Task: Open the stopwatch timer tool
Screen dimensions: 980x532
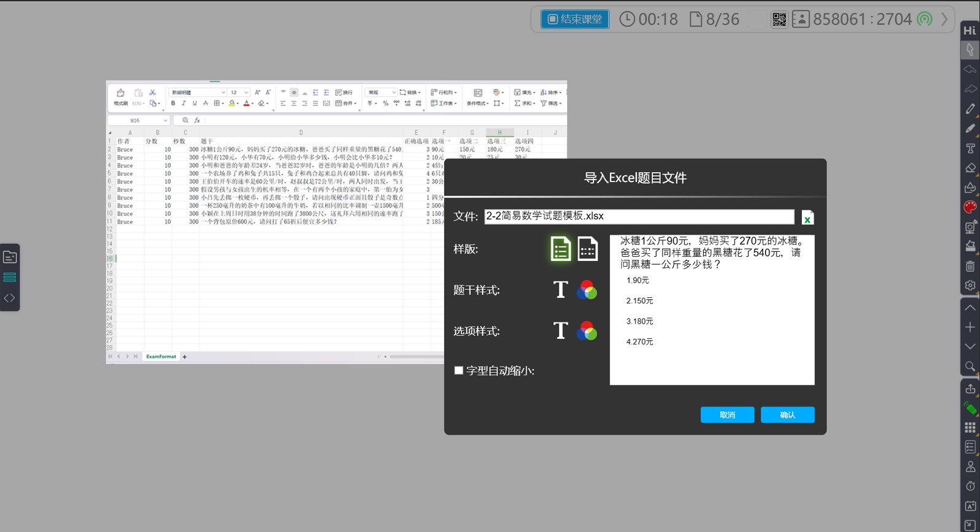Action: (970, 486)
